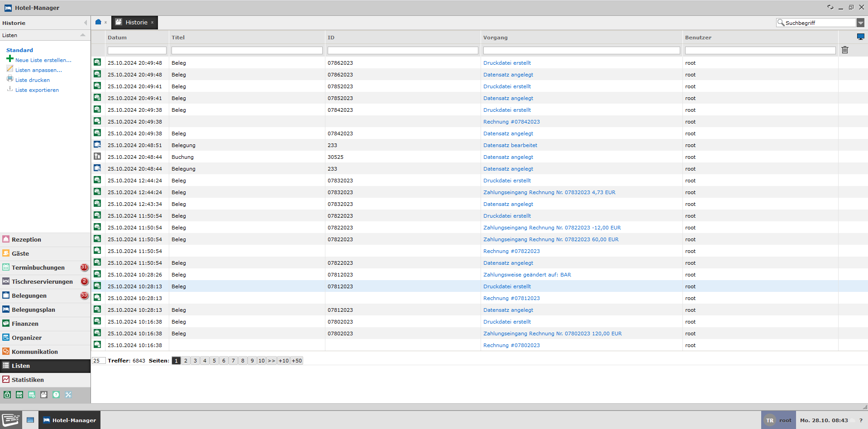Click the start menu icon in taskbar
The height and width of the screenshot is (429, 868).
11,420
